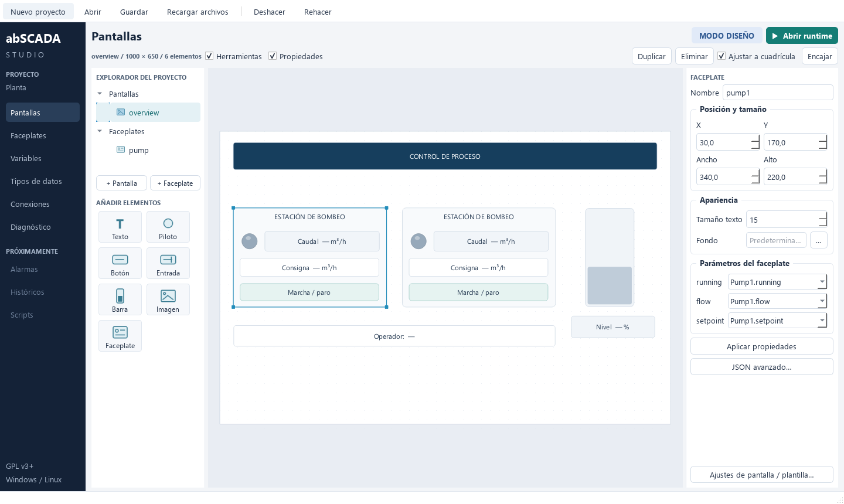The image size is (844, 504).
Task: Click the pump faceplate icon in explorer
Action: [121, 150]
